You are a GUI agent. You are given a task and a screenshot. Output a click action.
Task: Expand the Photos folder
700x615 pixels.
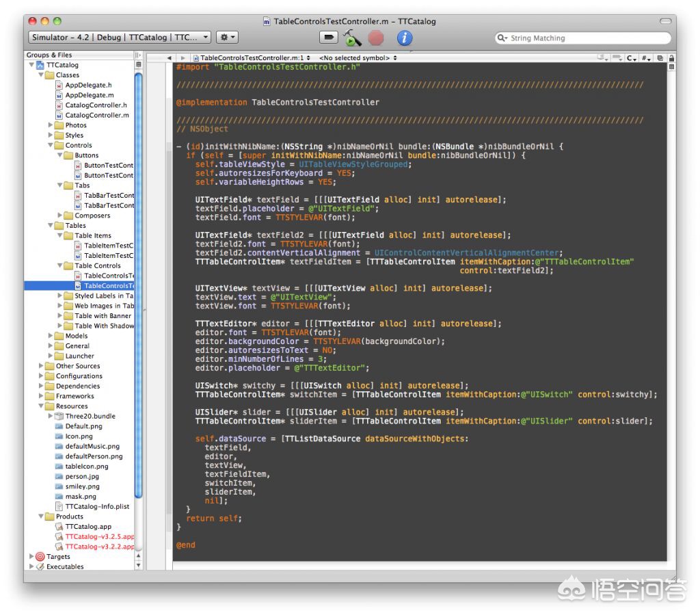51,125
